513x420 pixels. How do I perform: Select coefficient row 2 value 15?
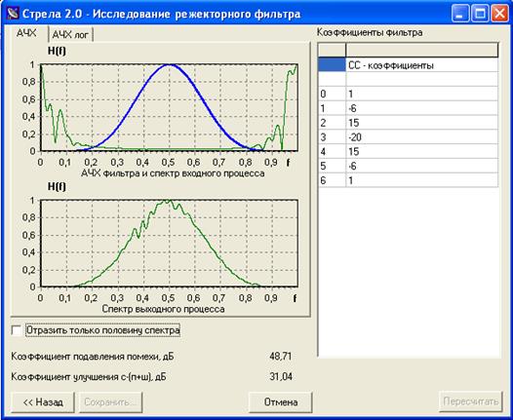click(x=421, y=123)
